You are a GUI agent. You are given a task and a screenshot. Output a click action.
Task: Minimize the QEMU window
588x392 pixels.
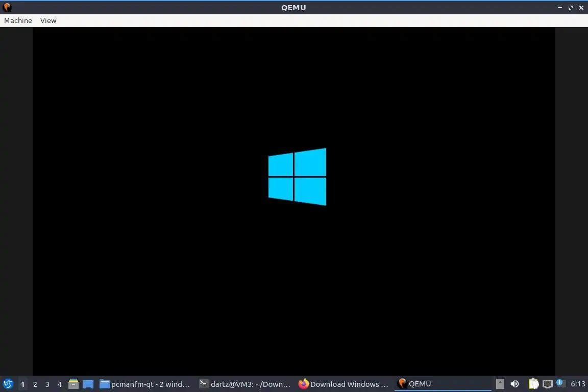[x=560, y=8]
